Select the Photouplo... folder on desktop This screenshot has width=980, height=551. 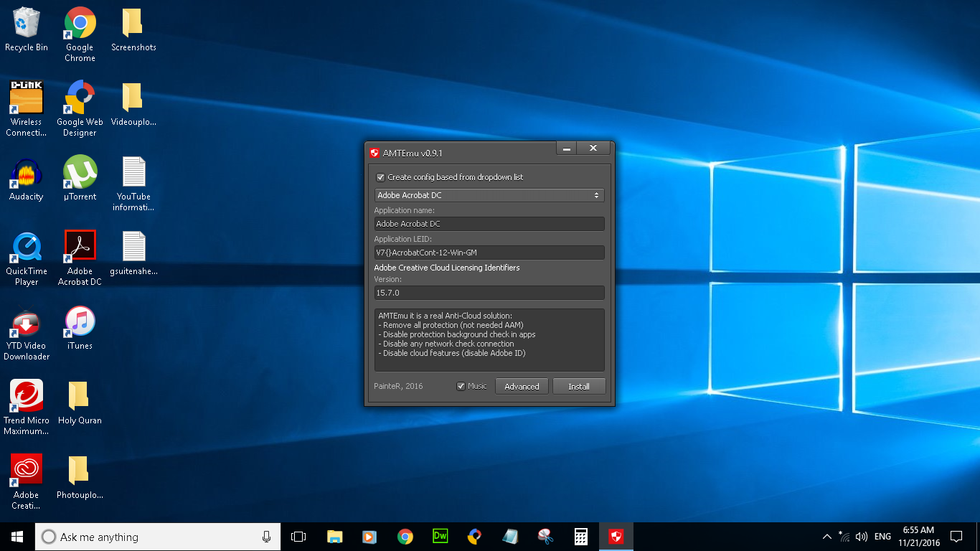click(x=80, y=477)
